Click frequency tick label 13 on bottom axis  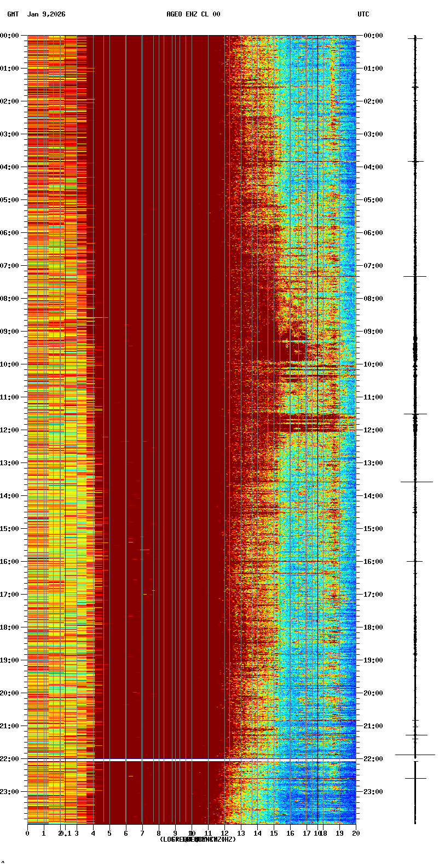pos(241,833)
